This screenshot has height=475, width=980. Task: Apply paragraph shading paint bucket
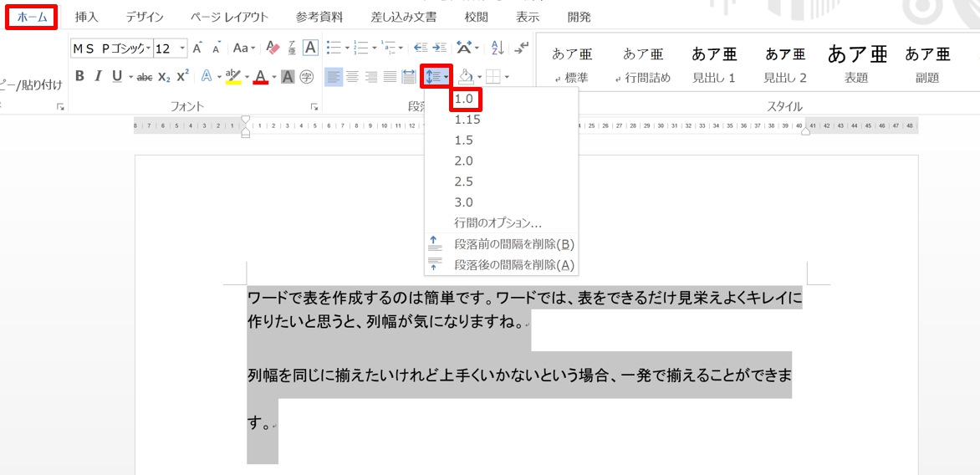pos(467,76)
